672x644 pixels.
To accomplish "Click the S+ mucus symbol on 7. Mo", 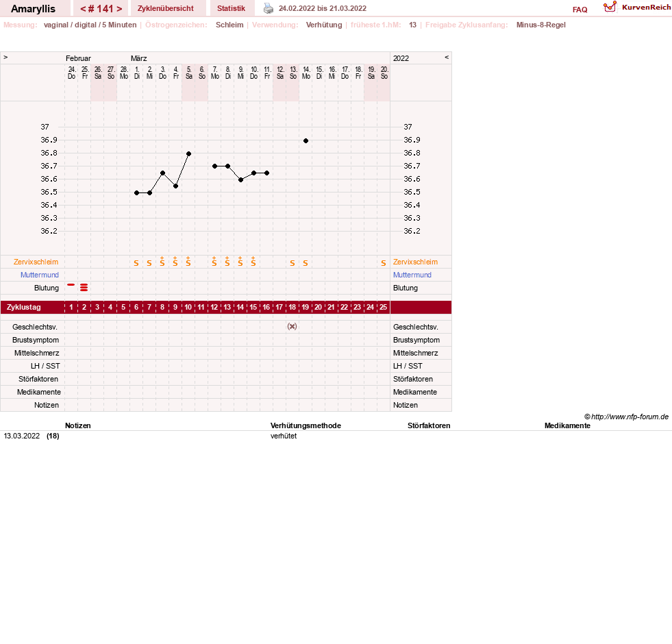I will [214, 262].
